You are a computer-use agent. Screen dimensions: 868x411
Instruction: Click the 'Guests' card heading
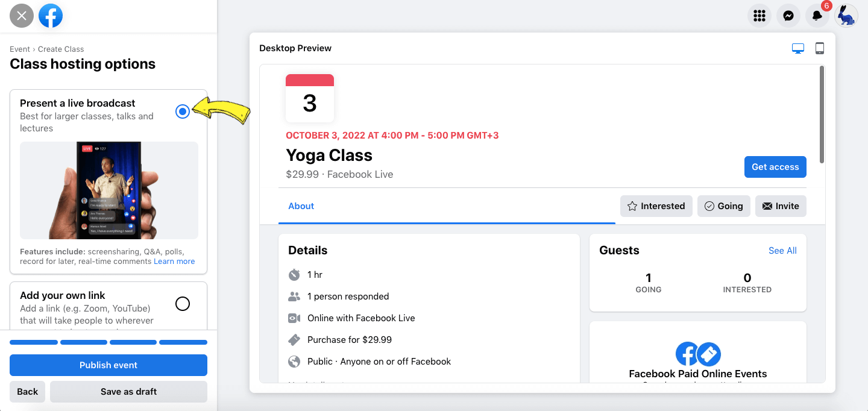[x=619, y=251]
